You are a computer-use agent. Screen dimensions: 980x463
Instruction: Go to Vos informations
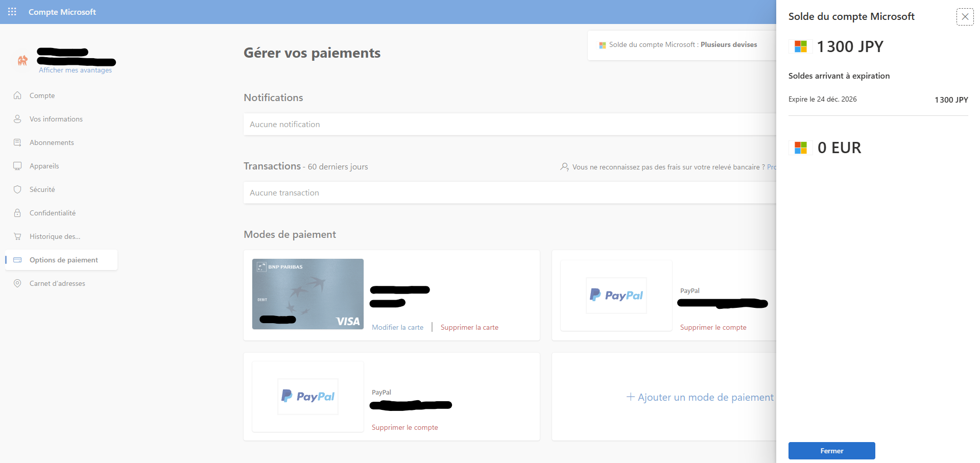point(56,119)
